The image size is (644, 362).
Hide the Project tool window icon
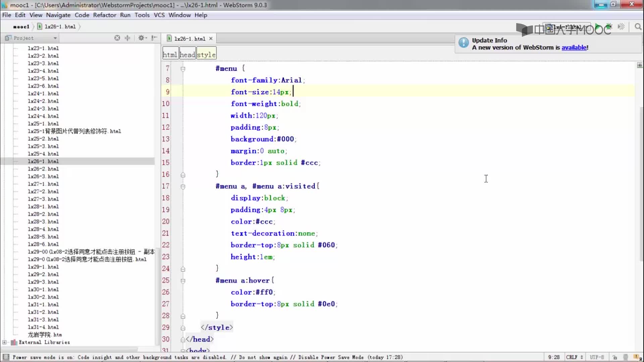(x=154, y=38)
